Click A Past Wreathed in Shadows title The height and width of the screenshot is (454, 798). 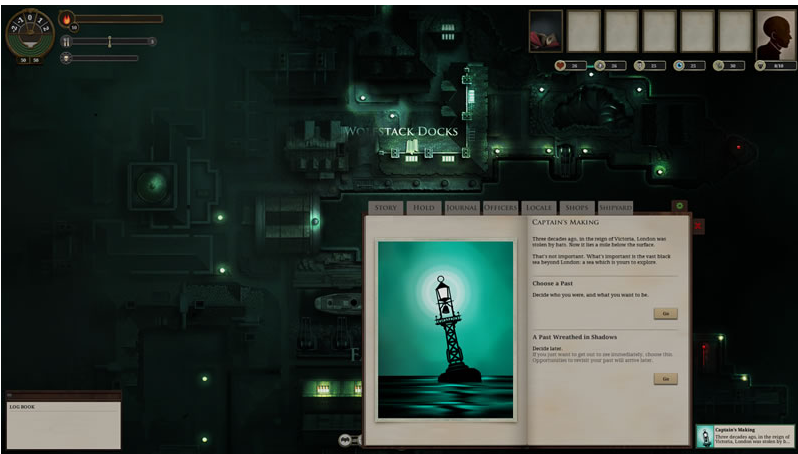pos(575,337)
